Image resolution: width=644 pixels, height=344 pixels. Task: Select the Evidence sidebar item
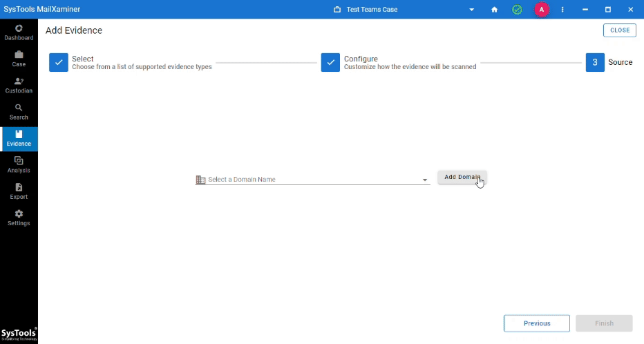[19, 139]
